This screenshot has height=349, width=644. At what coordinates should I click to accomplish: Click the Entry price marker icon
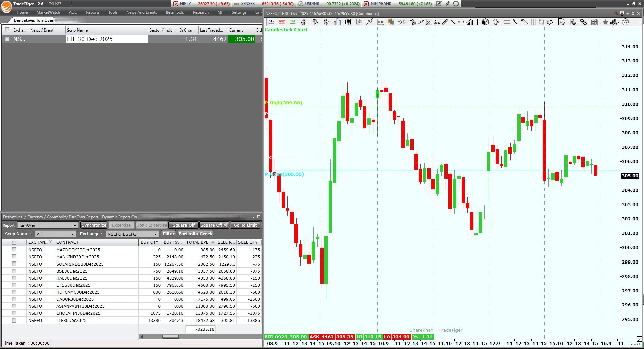click(271, 22)
